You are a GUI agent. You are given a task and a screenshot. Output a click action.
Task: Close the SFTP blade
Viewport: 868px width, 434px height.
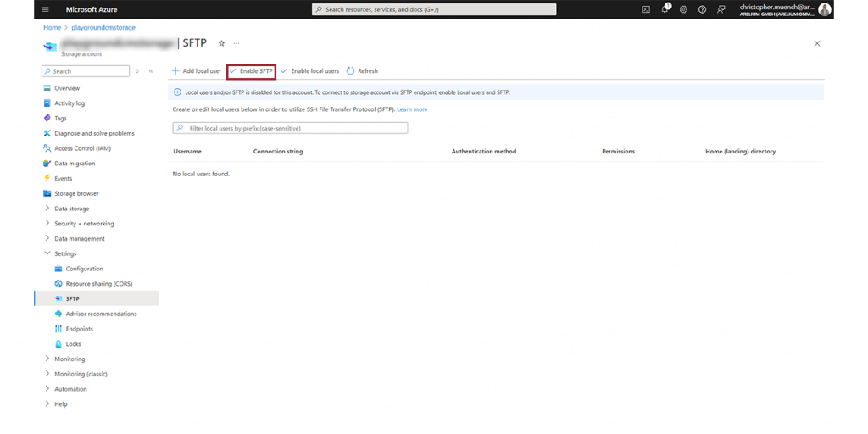pyautogui.click(x=817, y=43)
